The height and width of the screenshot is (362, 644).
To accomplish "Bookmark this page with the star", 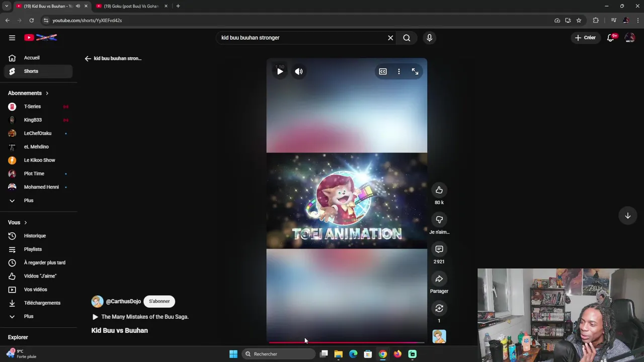I will pos(579,21).
